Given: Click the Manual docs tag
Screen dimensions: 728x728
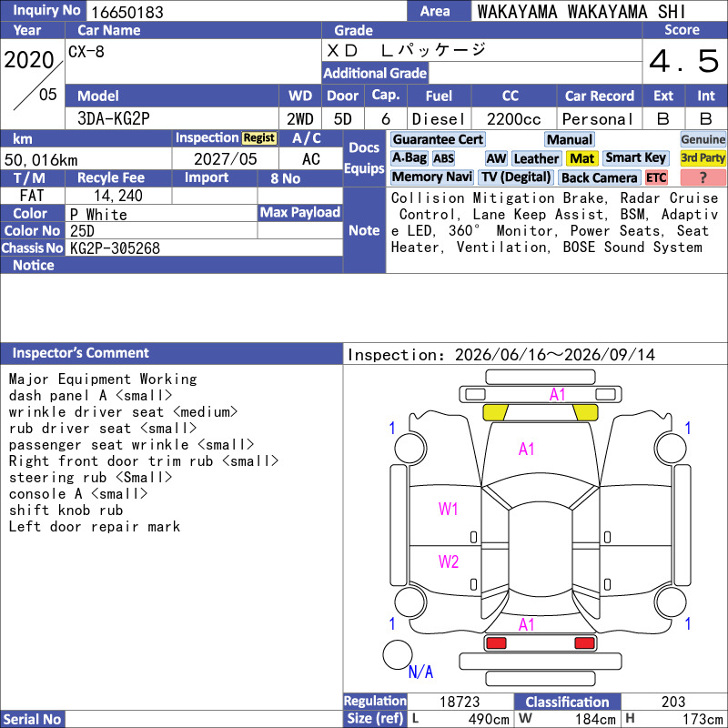Looking at the screenshot, I should [570, 140].
